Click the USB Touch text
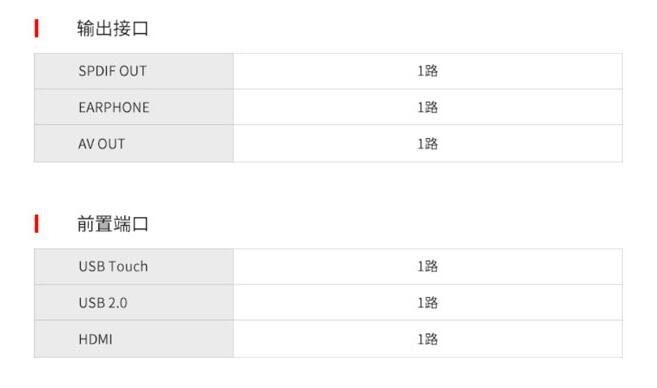This screenshot has width=657, height=388. tap(113, 266)
